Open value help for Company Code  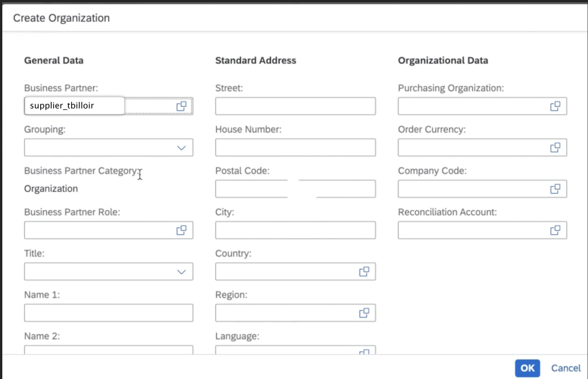click(555, 189)
